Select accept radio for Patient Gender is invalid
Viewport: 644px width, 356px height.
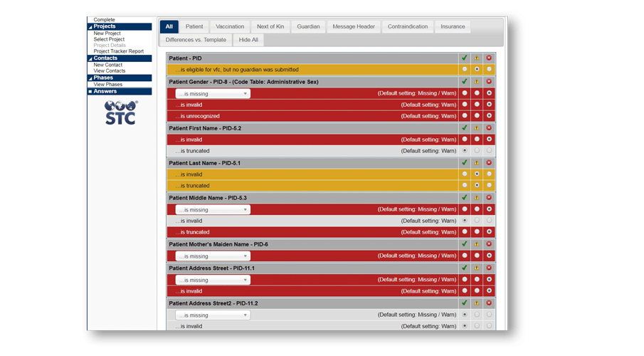(x=465, y=105)
